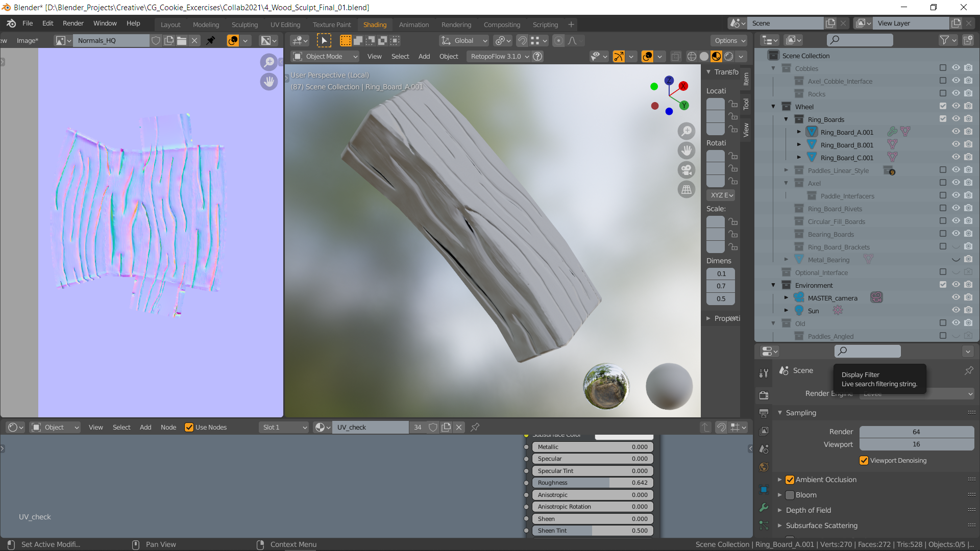Toggle perspective/orthographic grid icon in viewport
980x551 pixels.
pyautogui.click(x=687, y=190)
